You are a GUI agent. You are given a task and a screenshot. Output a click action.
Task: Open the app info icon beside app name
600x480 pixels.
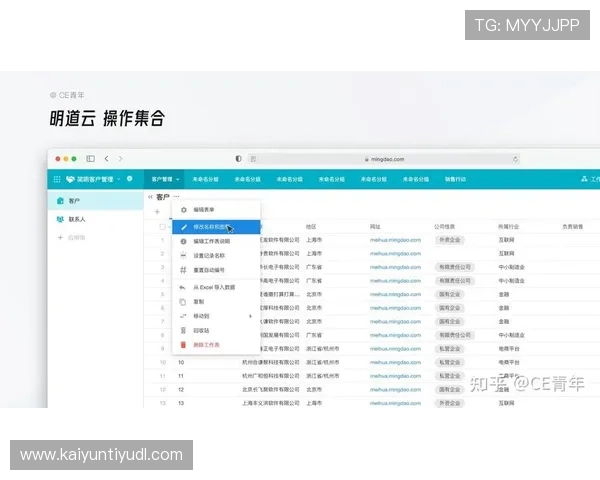coord(130,179)
